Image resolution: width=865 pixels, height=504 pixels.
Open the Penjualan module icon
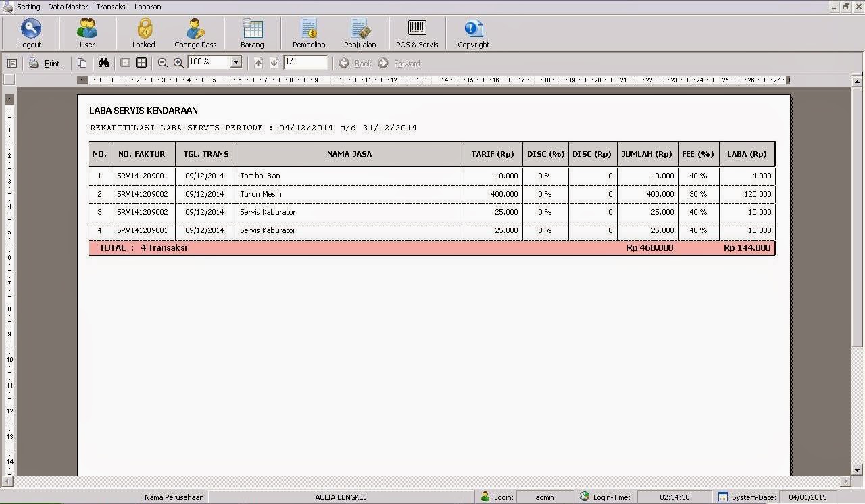pos(360,29)
